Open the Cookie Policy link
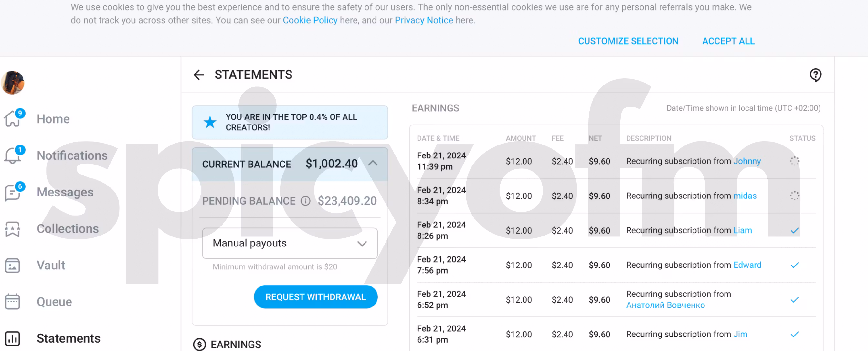This screenshot has height=351, width=868. pos(310,20)
